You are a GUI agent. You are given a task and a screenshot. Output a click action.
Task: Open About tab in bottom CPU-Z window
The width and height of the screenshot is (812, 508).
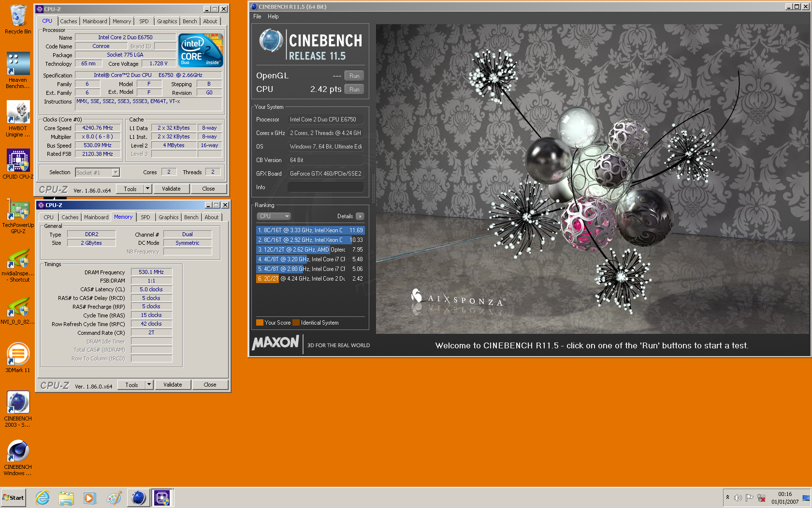click(212, 217)
